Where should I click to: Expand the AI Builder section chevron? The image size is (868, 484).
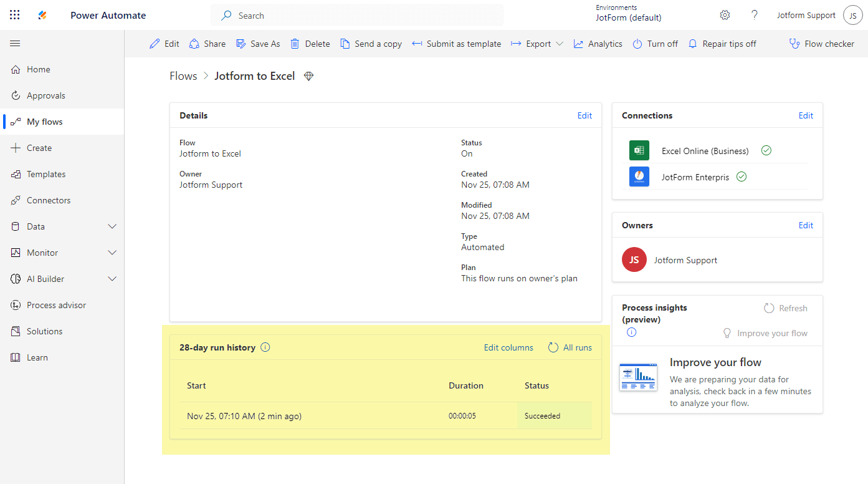(x=113, y=279)
